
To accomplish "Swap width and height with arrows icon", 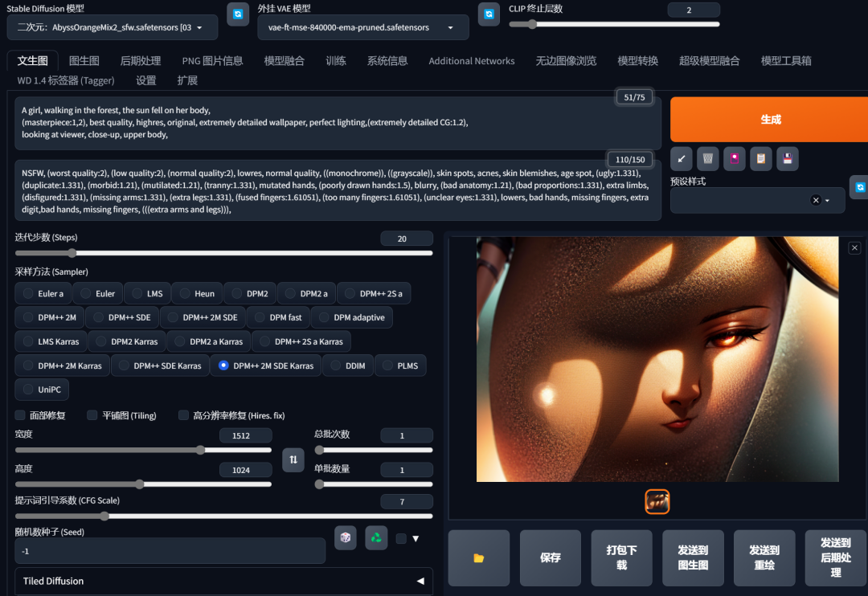I will click(293, 459).
